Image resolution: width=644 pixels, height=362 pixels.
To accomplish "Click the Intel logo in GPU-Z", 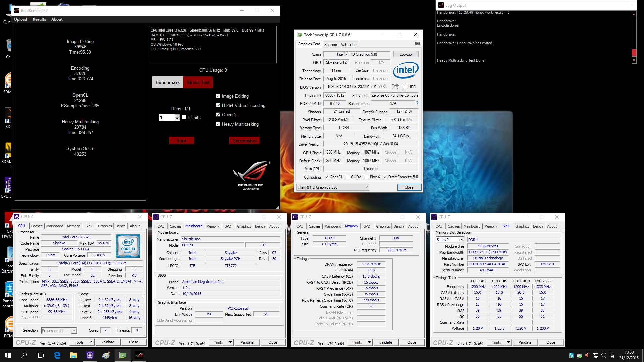I will 406,70.
